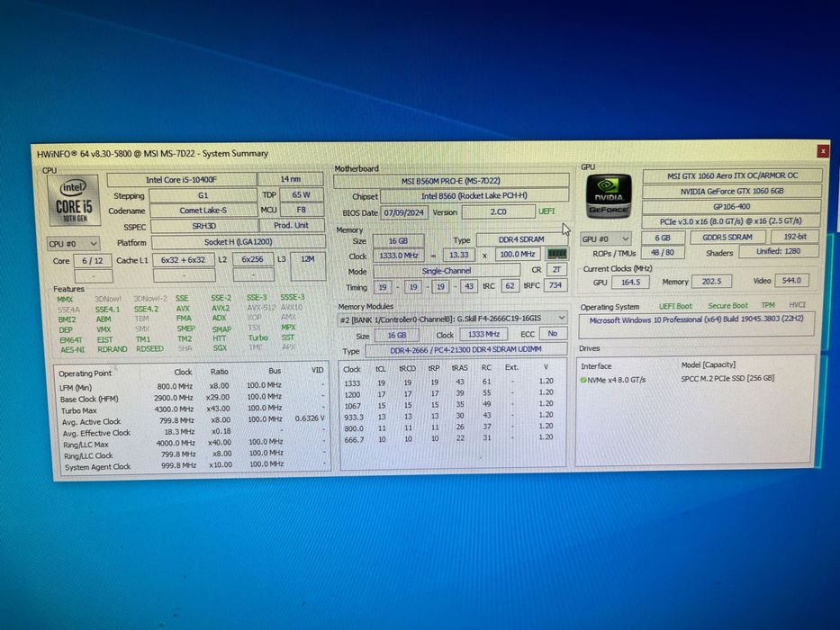This screenshot has height=630, width=840.
Task: Click the TPM indicator
Action: coord(768,305)
